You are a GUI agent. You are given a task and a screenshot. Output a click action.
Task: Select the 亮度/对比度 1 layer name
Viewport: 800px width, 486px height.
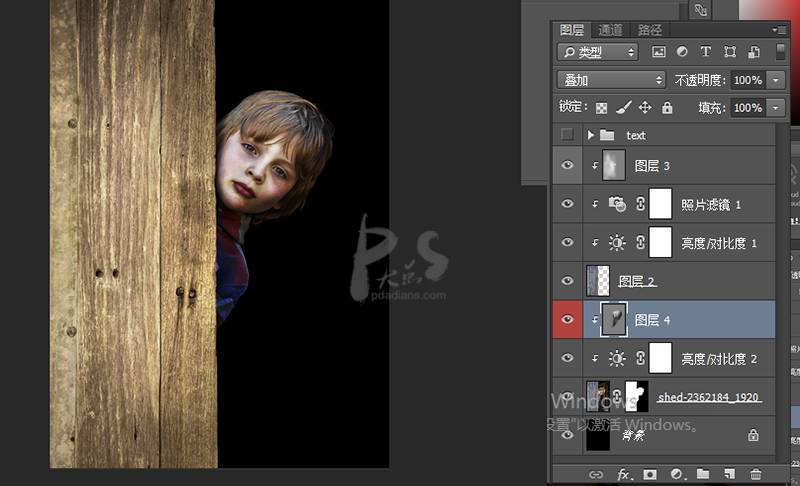click(719, 243)
